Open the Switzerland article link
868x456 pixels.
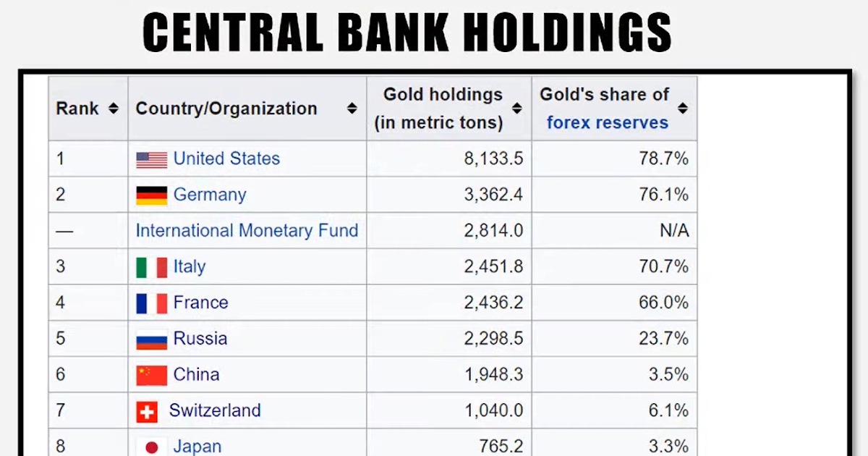(215, 410)
